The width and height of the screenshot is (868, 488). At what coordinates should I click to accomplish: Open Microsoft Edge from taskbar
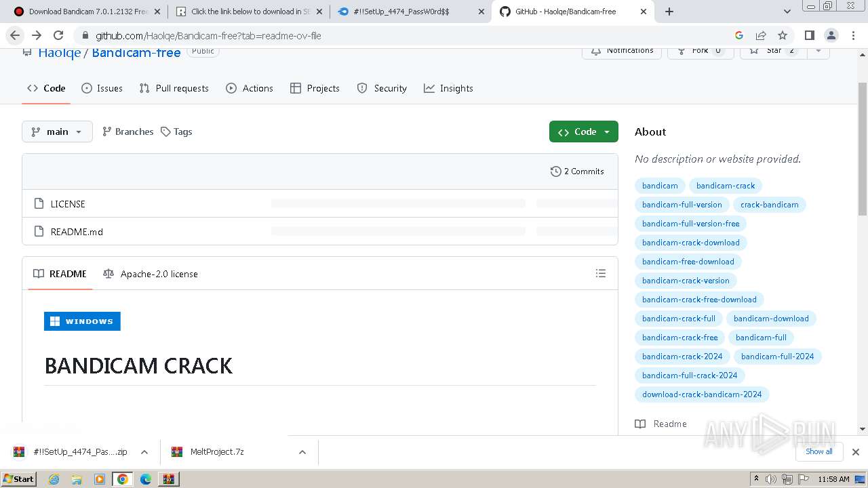[145, 479]
